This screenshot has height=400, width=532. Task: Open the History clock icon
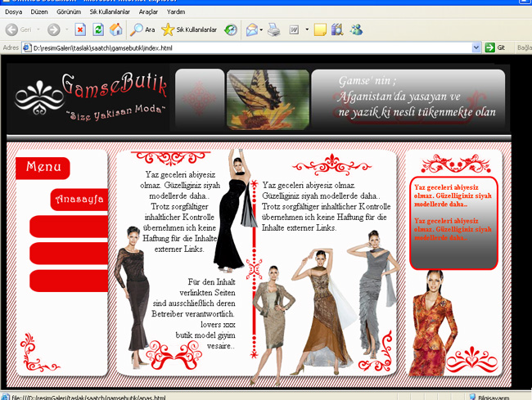(231, 29)
